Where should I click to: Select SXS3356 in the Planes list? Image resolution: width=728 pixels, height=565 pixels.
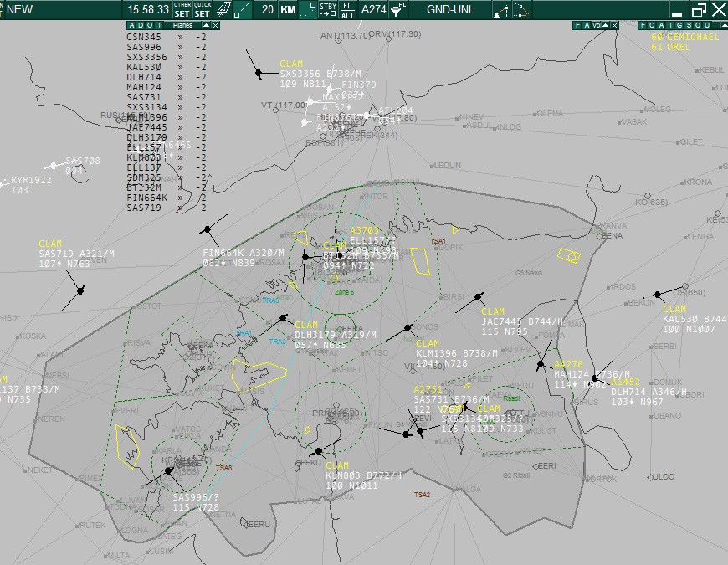[x=146, y=58]
